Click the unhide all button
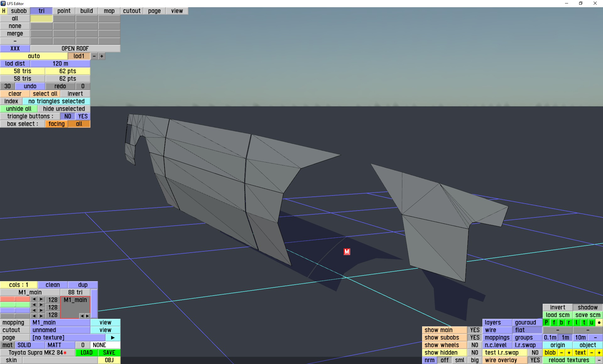Image resolution: width=603 pixels, height=364 pixels. (19, 109)
